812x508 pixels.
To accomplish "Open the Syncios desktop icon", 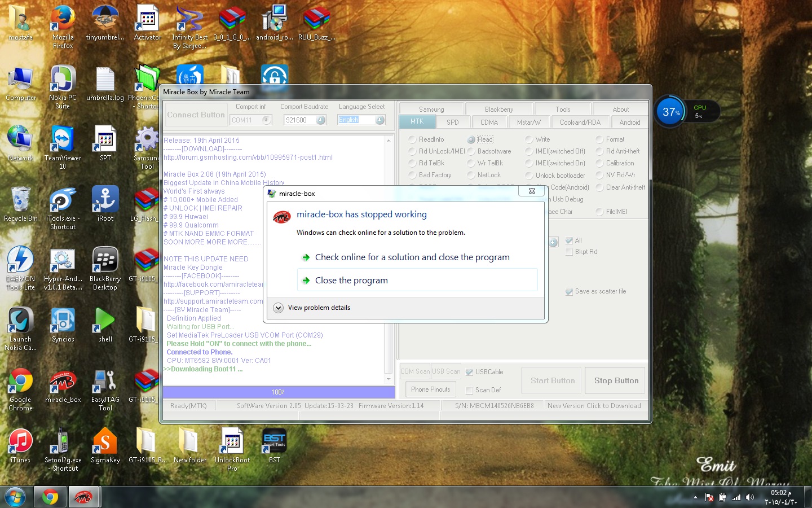I will [x=63, y=325].
